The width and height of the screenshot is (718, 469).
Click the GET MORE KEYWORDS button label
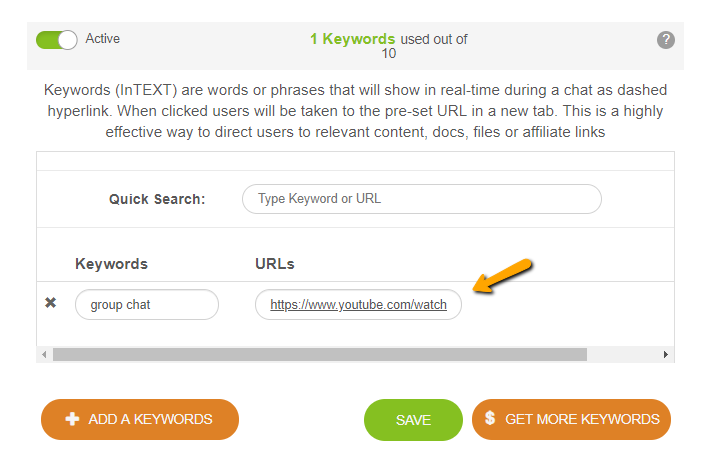click(x=582, y=420)
